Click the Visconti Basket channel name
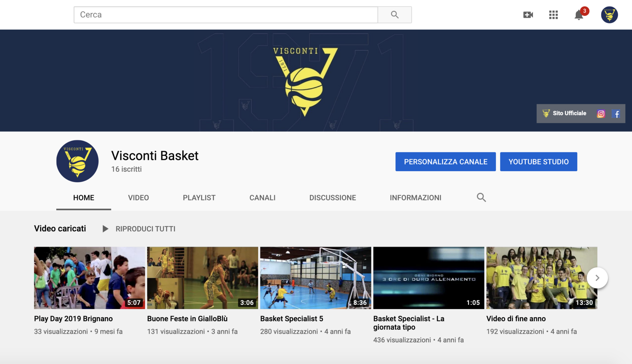 [x=155, y=156]
